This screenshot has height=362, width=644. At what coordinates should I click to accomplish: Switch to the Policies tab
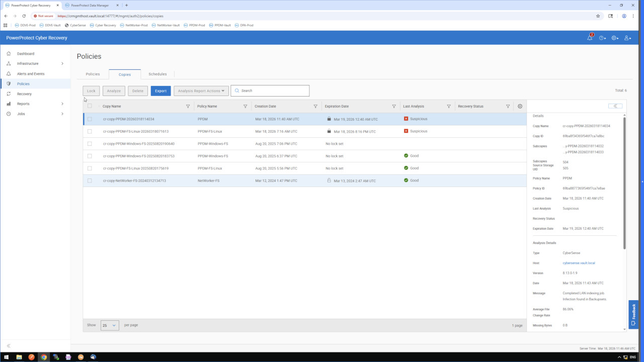(x=93, y=74)
